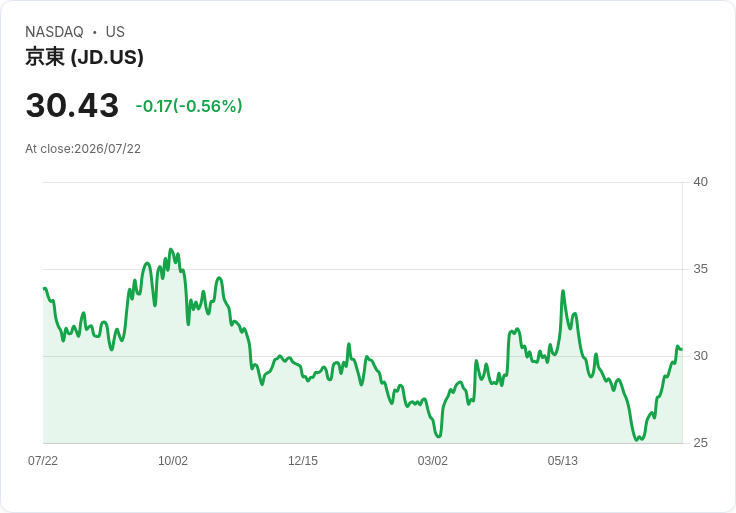Click the 05/13 date axis label

pos(562,461)
